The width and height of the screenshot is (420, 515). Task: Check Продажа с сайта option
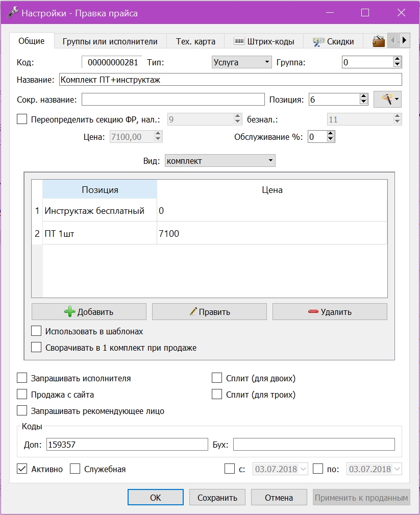point(22,394)
